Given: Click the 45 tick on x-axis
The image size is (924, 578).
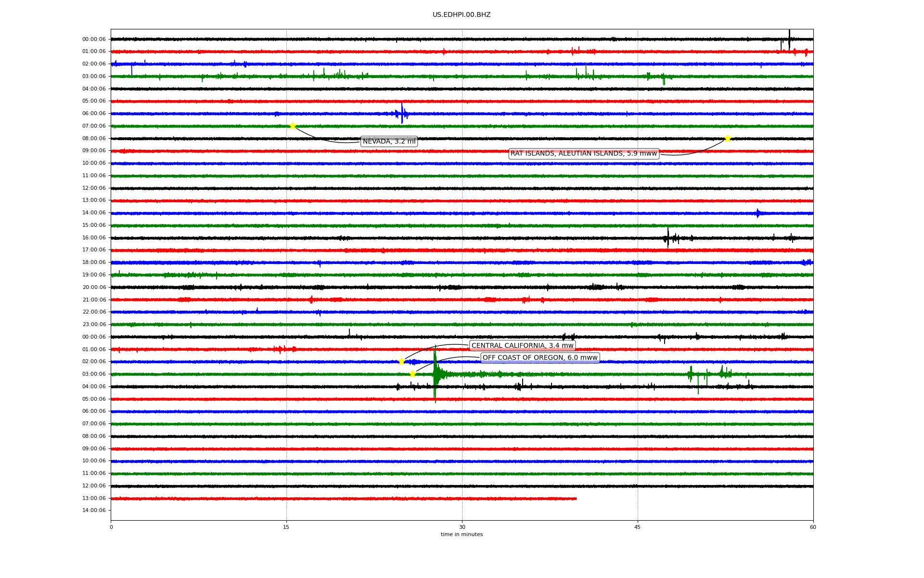Looking at the screenshot, I should click(638, 527).
